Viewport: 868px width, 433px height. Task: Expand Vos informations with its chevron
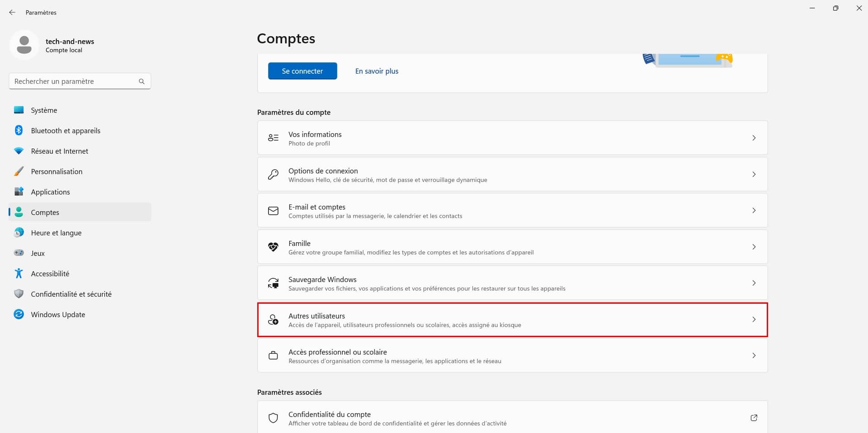(x=754, y=138)
